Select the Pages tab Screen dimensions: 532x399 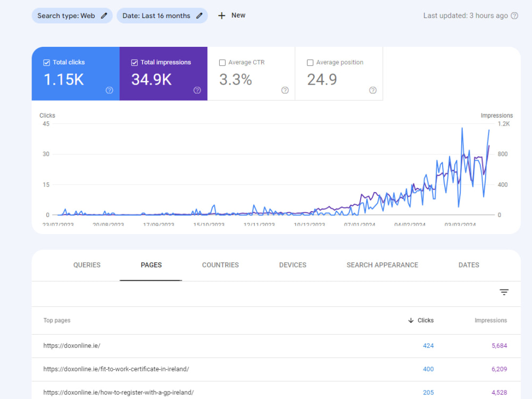tap(151, 265)
